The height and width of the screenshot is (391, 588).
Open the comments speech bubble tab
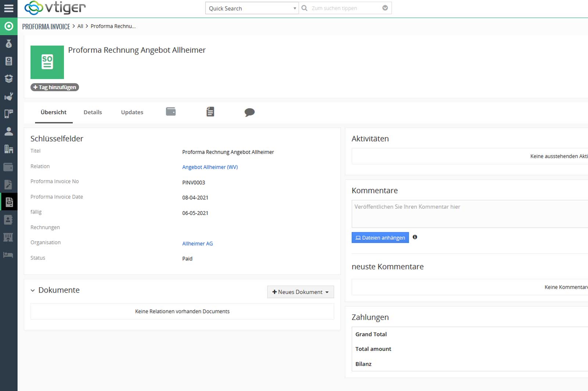(x=249, y=112)
